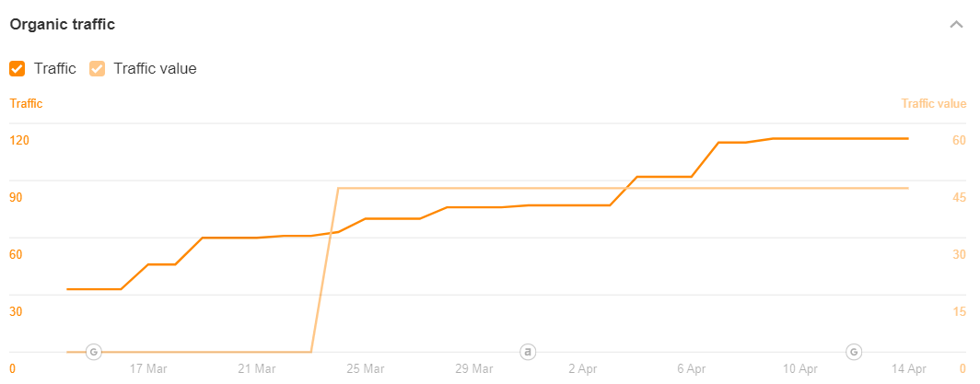The height and width of the screenshot is (384, 980).
Task: Click the 17 Mar date label
Action: click(x=148, y=369)
